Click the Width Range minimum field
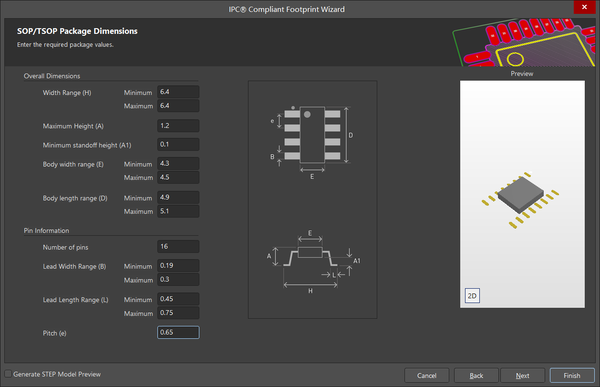This screenshot has width=600, height=387. tap(178, 92)
